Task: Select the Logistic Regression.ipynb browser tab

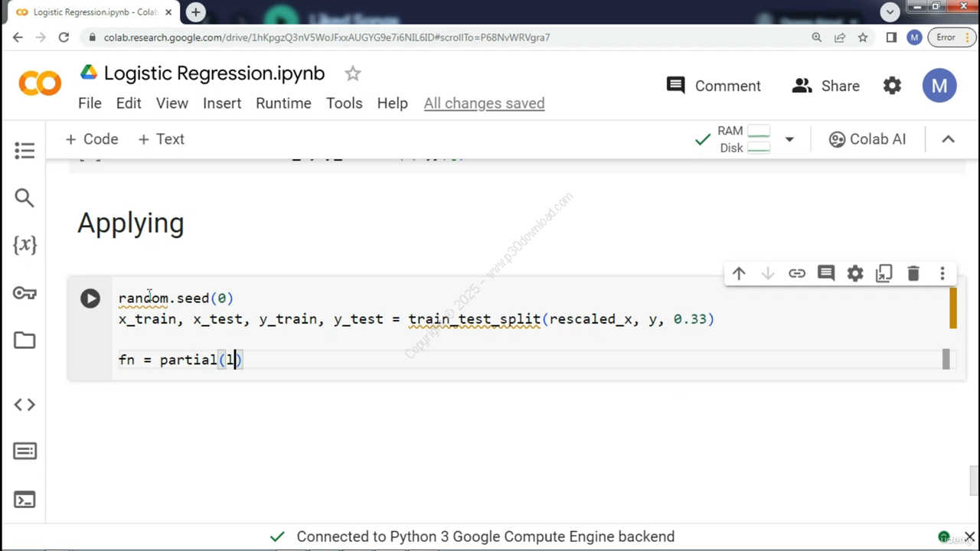Action: pos(94,12)
